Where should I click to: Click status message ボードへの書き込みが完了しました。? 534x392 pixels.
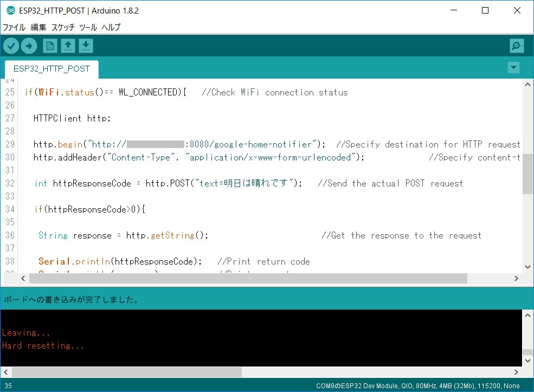[x=71, y=300]
